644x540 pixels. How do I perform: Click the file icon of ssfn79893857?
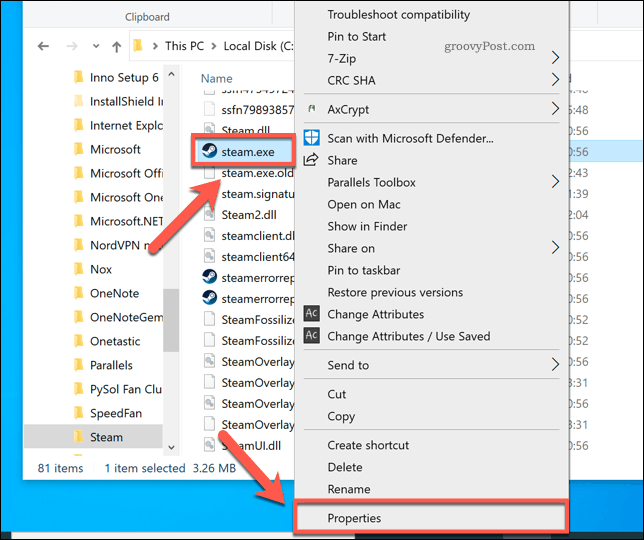[x=209, y=109]
